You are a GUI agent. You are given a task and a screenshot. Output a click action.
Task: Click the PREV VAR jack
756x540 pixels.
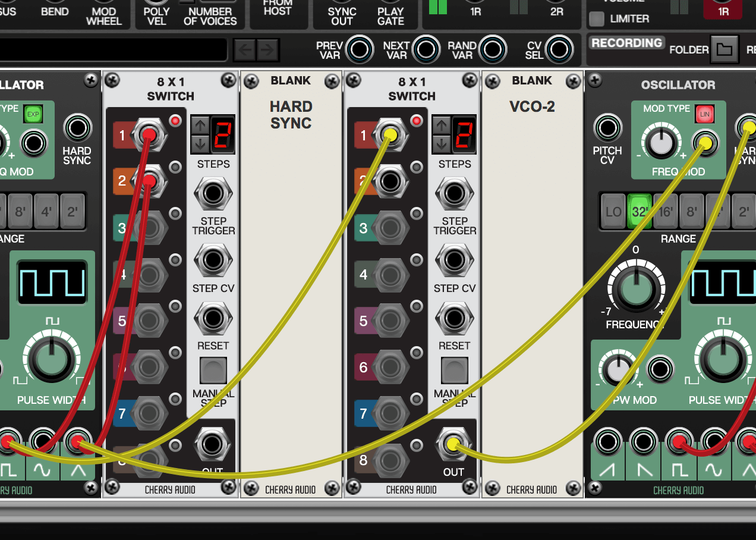point(359,49)
